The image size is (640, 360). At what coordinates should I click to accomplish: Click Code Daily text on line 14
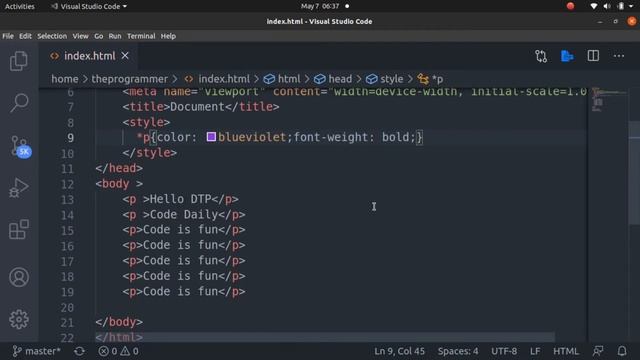coord(184,215)
